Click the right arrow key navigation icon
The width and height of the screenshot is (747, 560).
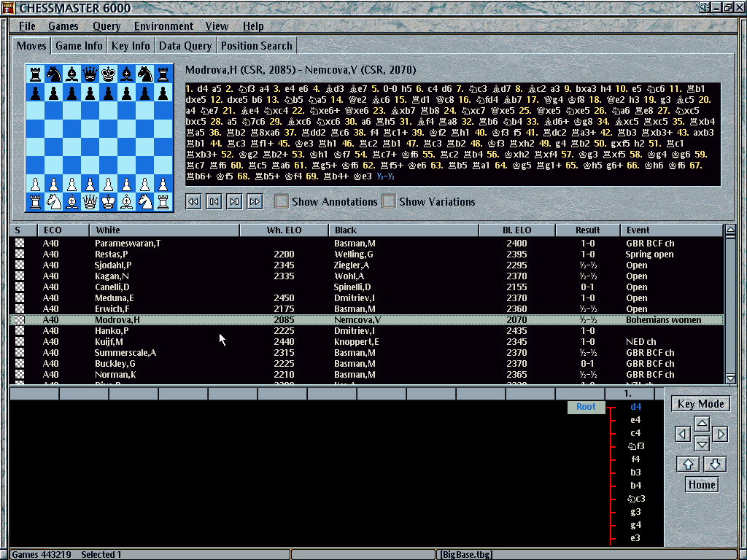tap(721, 435)
